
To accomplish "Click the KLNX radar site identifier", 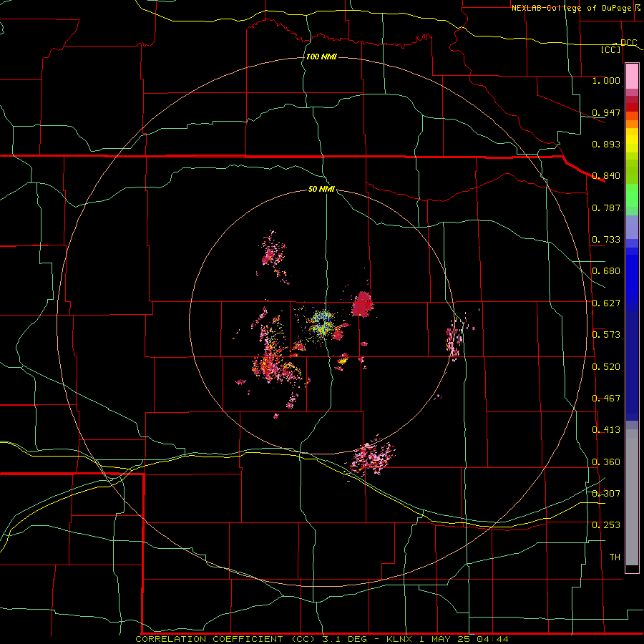I will coord(399,639).
